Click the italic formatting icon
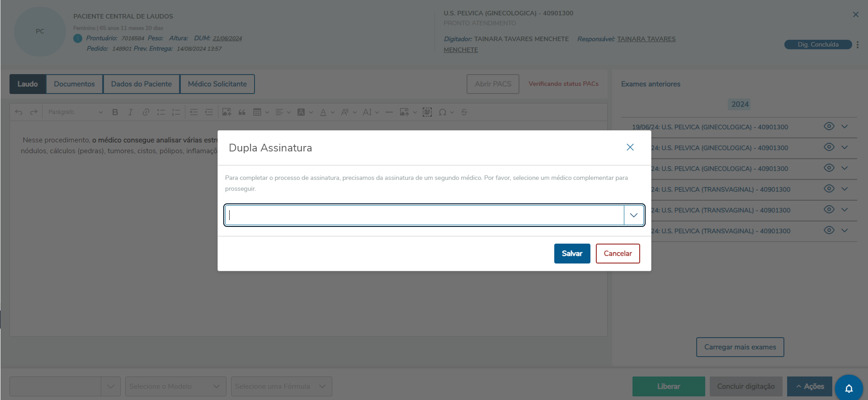Viewport: 868px width, 400px height. pos(130,112)
